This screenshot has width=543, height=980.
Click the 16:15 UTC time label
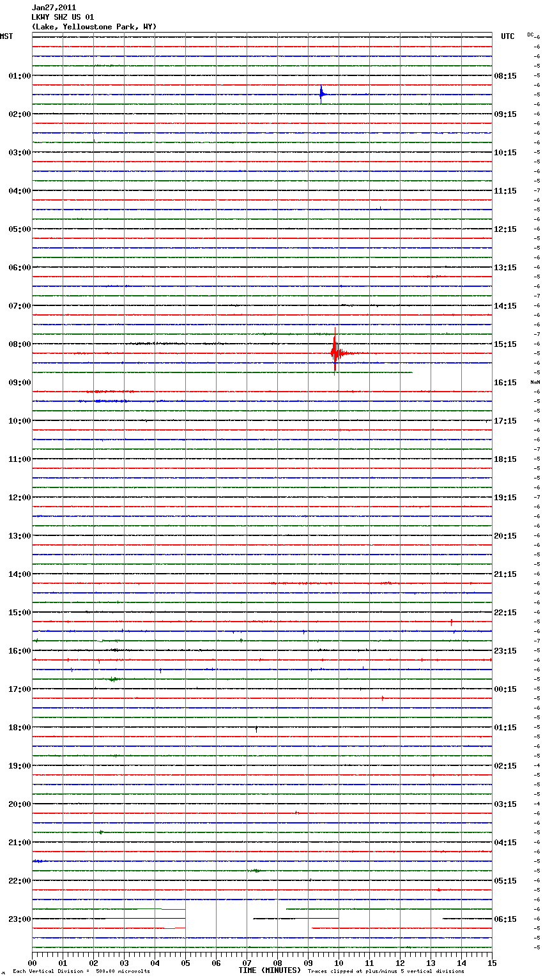pos(505,383)
